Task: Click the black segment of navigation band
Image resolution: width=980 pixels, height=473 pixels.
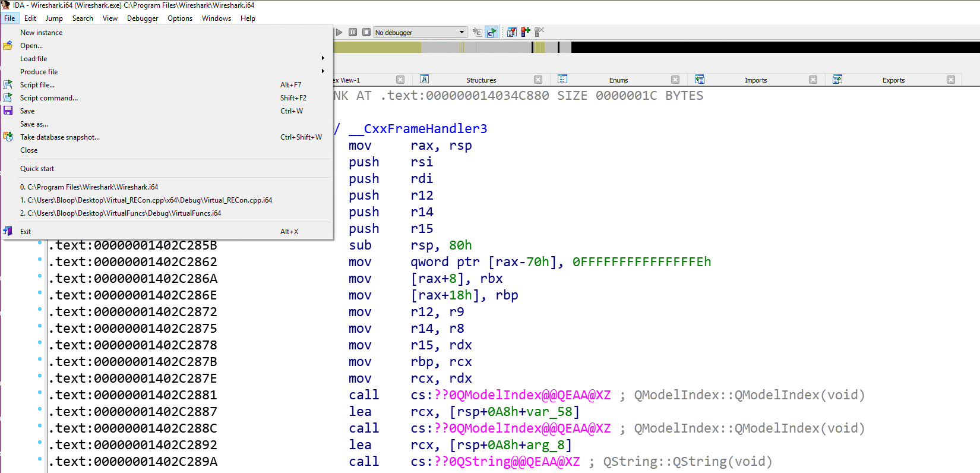Action: (775, 48)
